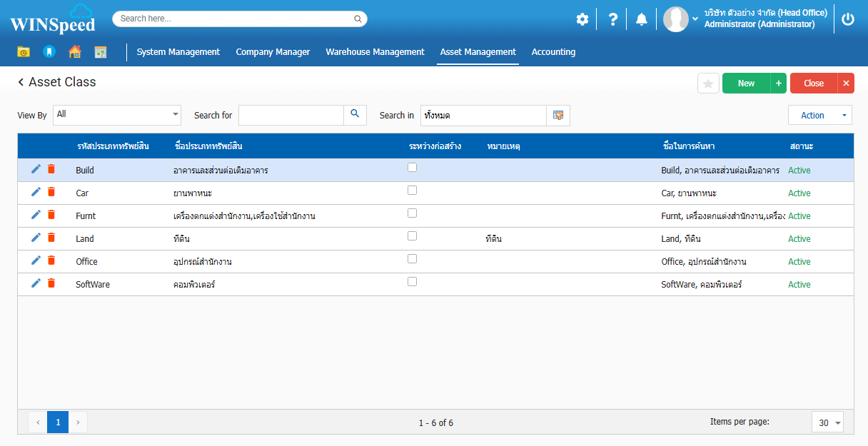Click the edit pencil for Build row

click(36, 169)
